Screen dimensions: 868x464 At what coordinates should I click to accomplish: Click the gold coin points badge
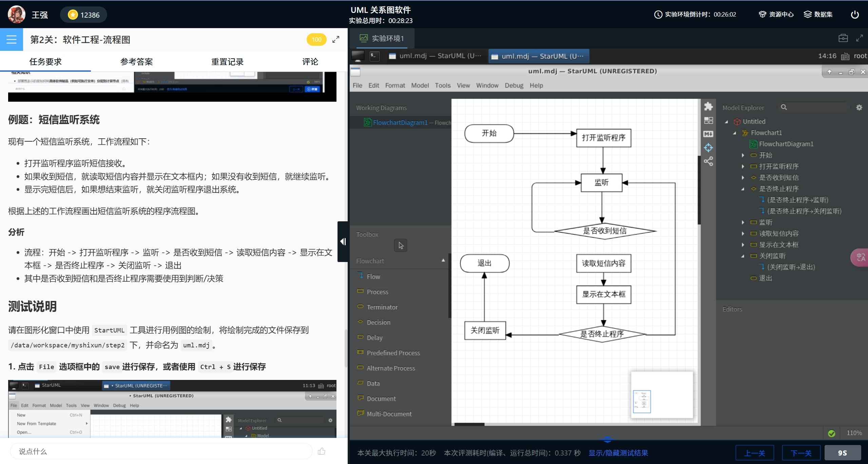coord(84,15)
